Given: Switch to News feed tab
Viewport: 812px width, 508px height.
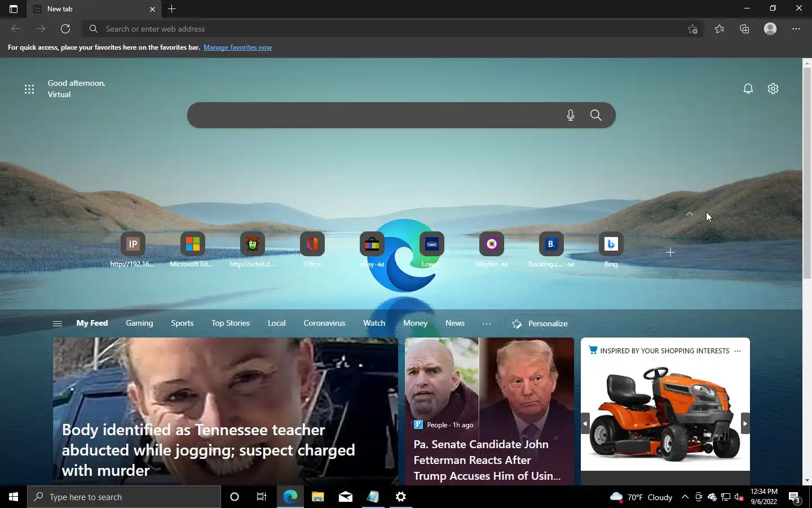Looking at the screenshot, I should pyautogui.click(x=455, y=323).
